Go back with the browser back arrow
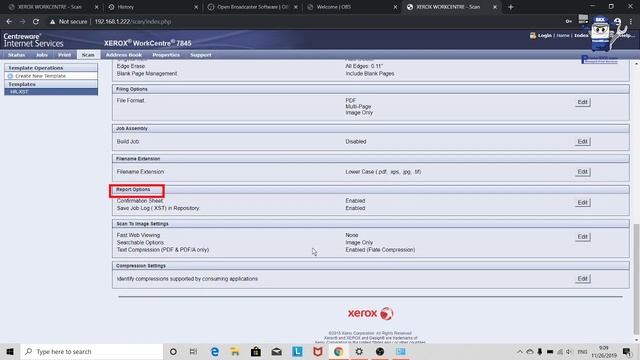Image resolution: width=640 pixels, height=360 pixels. [x=9, y=22]
